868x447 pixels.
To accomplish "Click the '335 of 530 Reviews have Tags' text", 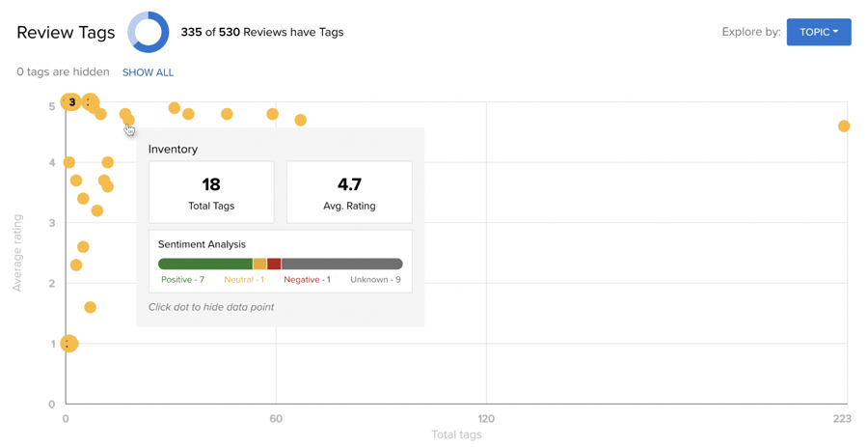I will click(x=262, y=32).
